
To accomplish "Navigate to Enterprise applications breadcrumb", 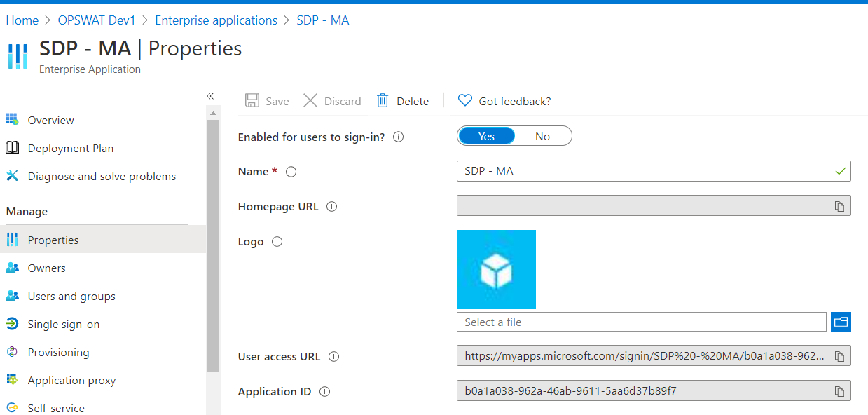I will coord(216,20).
